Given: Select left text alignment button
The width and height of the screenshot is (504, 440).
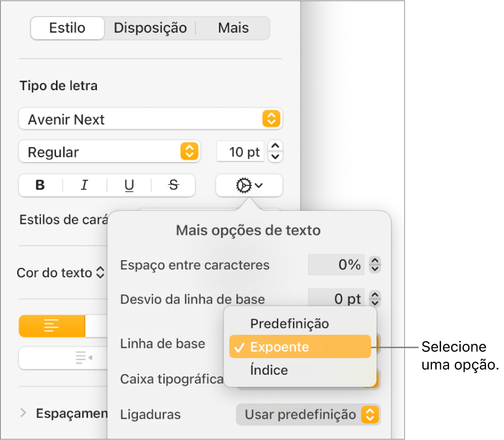Looking at the screenshot, I should click(x=52, y=327).
